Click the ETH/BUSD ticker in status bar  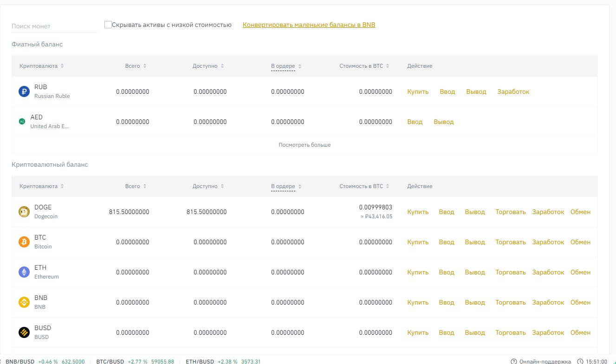(223, 361)
